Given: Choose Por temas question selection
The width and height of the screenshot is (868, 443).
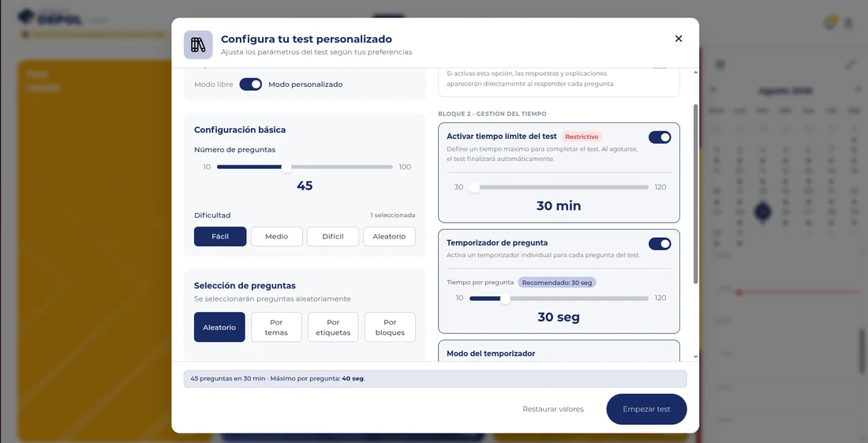Looking at the screenshot, I should click(x=276, y=327).
